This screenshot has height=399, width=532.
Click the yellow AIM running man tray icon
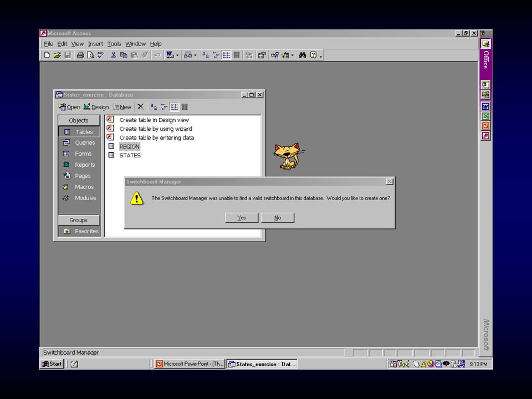click(423, 364)
